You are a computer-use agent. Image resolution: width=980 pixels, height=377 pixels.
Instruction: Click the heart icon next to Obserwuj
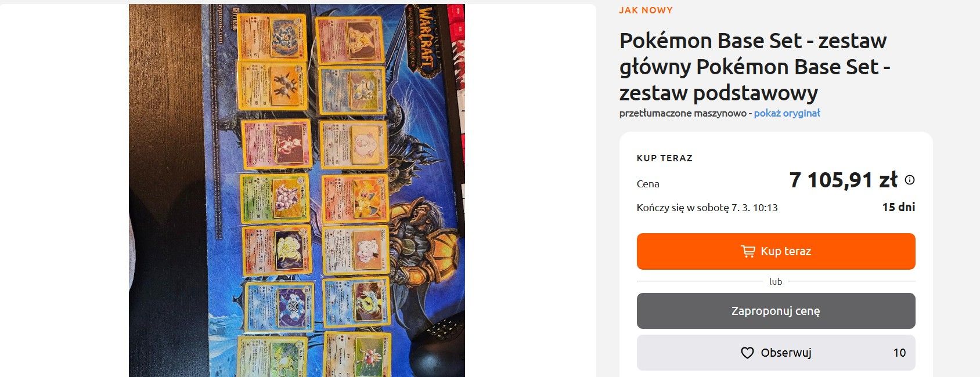[x=747, y=353]
